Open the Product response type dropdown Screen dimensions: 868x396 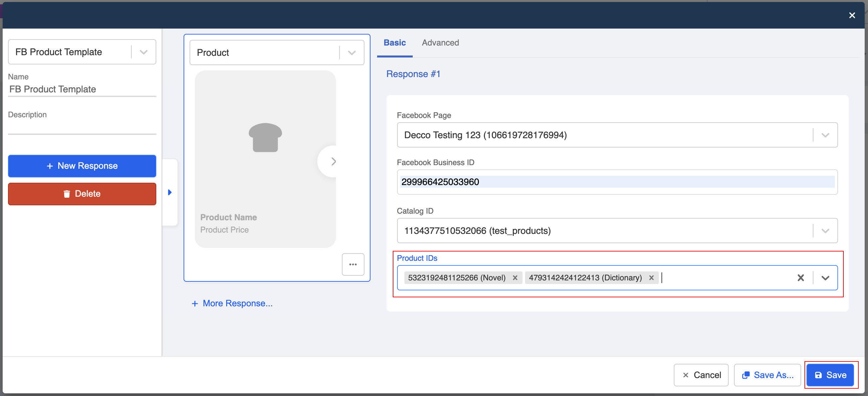(352, 53)
